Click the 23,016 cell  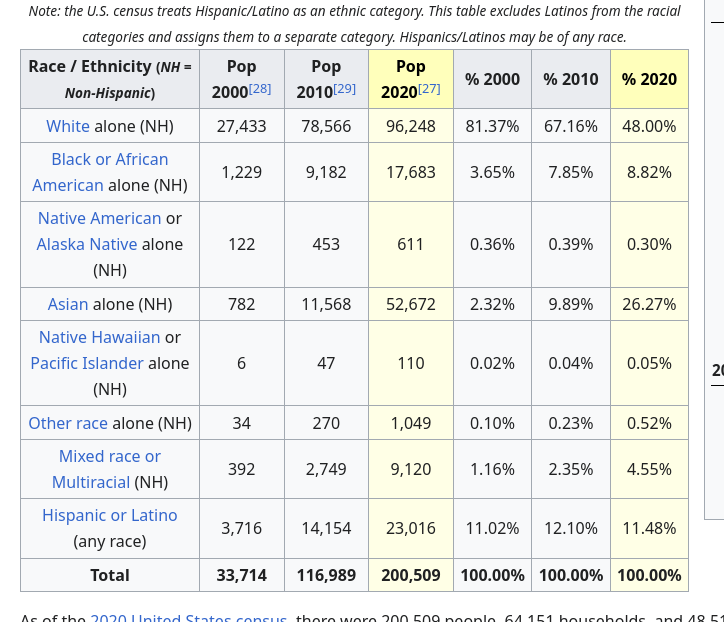pyautogui.click(x=411, y=528)
